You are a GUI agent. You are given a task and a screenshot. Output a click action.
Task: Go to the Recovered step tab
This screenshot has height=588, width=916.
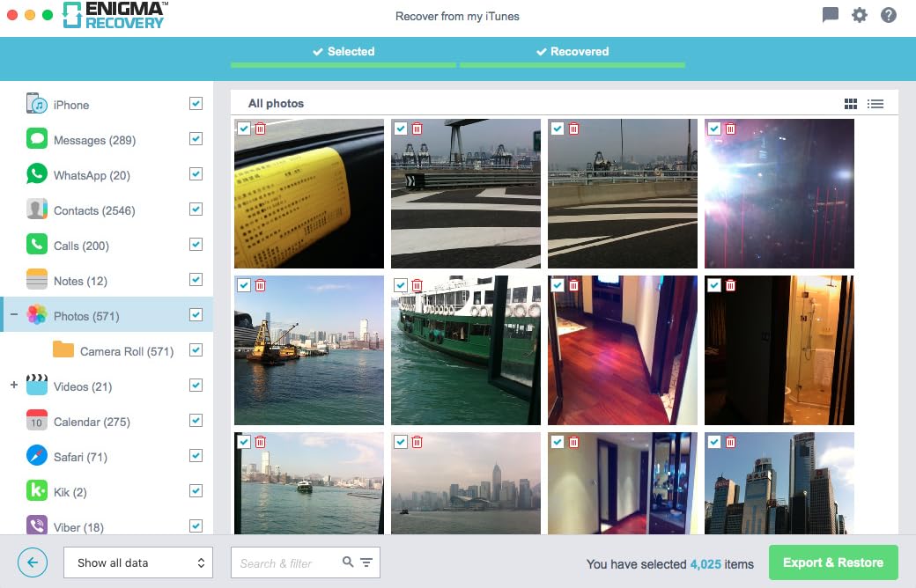[x=572, y=51]
